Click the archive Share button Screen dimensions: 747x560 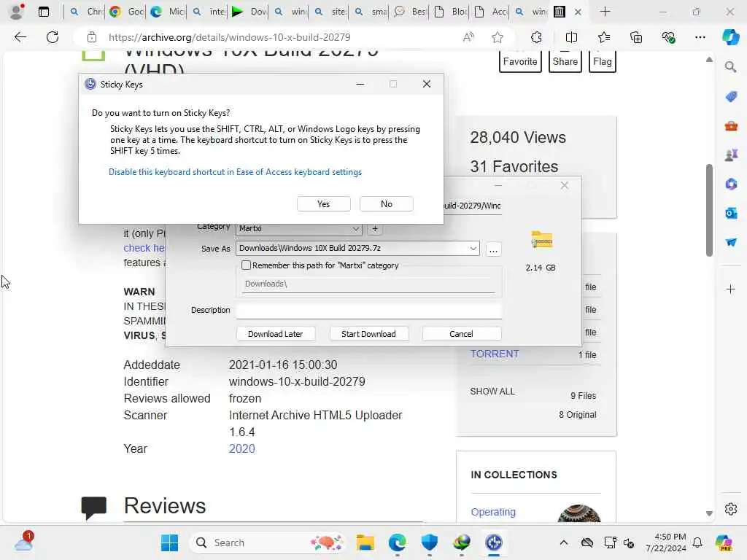click(565, 61)
